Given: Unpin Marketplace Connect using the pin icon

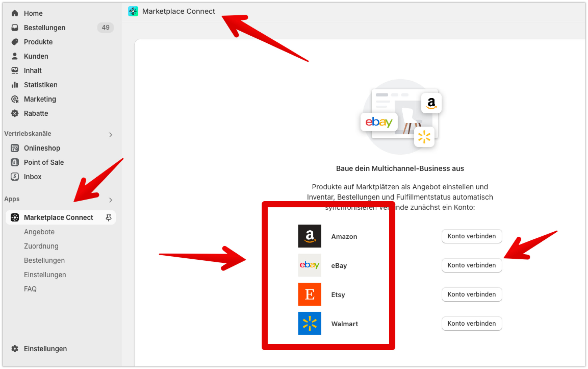Looking at the screenshot, I should pyautogui.click(x=108, y=217).
